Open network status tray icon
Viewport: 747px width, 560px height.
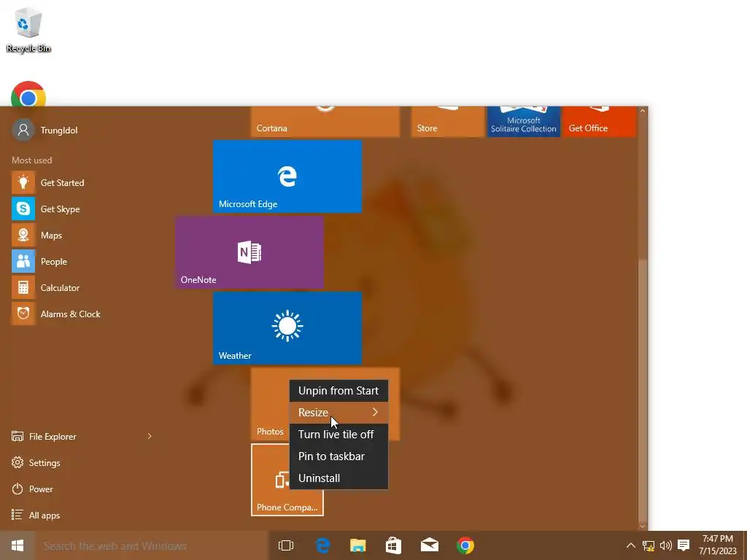point(649,545)
